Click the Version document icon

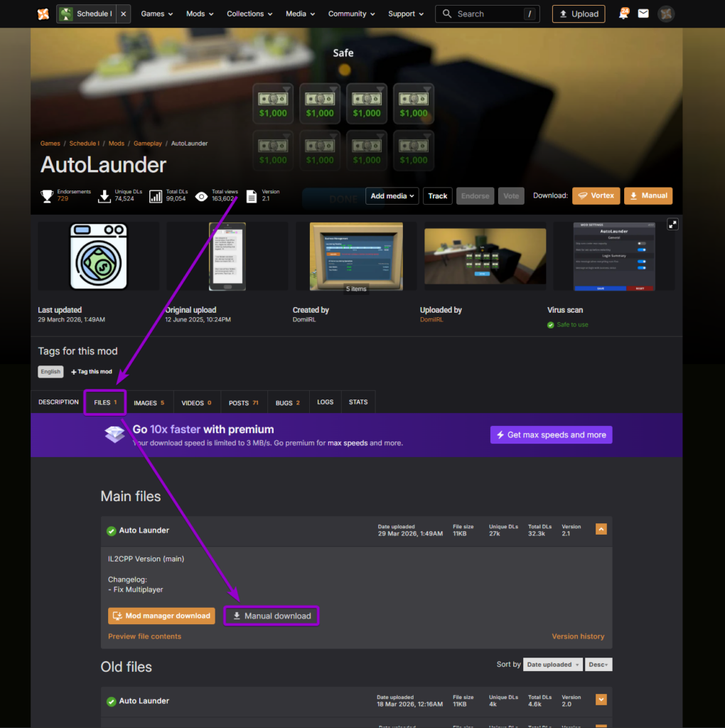pos(252,196)
